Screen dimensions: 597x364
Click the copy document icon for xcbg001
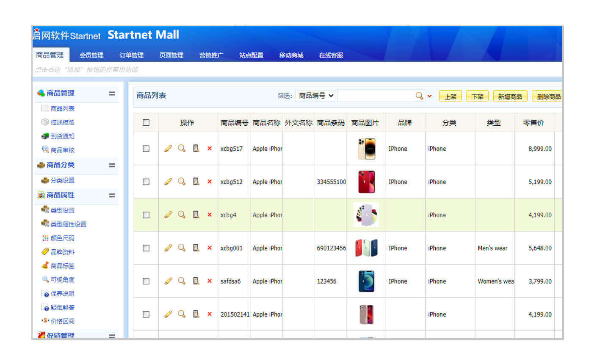pyautogui.click(x=196, y=248)
